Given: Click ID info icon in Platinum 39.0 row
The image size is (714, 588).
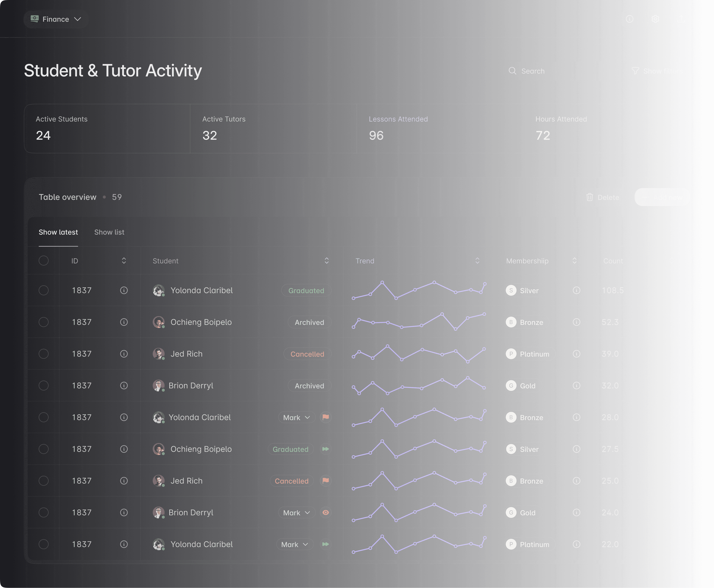Looking at the screenshot, I should tap(124, 354).
